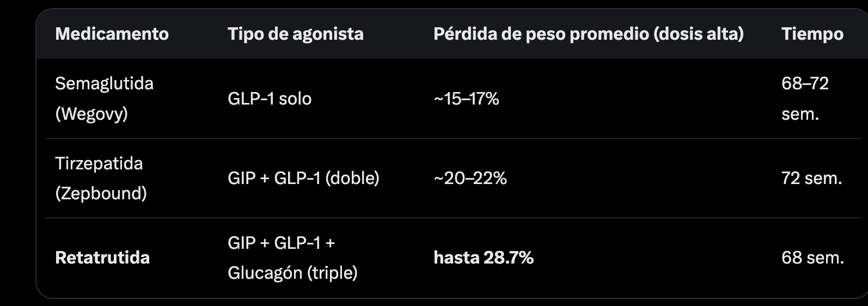Click the GLP-1 solo cell
868x306 pixels.
click(x=270, y=99)
